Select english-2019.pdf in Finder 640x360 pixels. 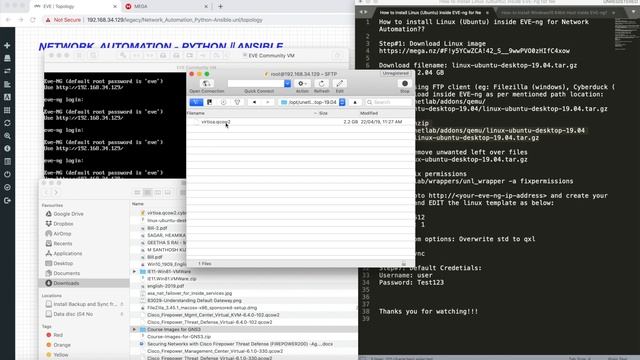point(165,286)
